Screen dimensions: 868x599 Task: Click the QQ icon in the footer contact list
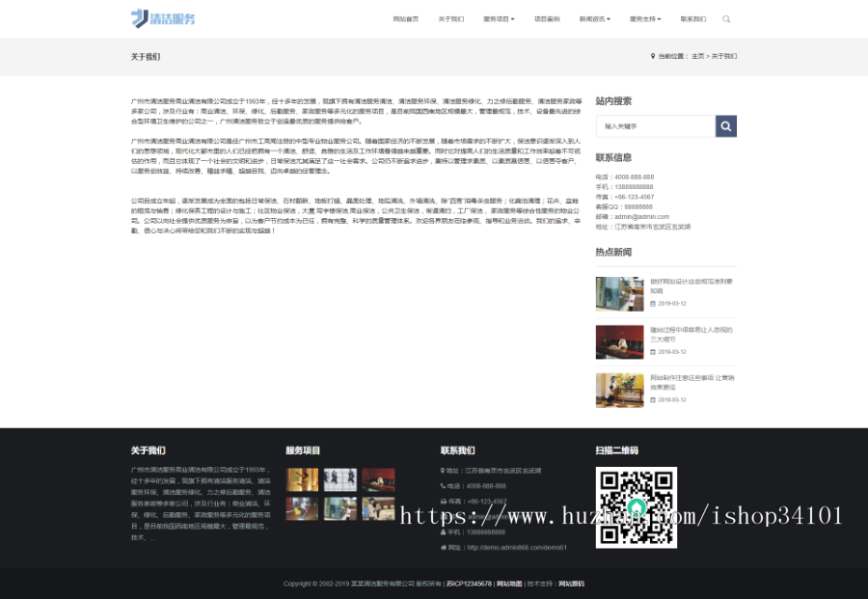click(x=442, y=516)
